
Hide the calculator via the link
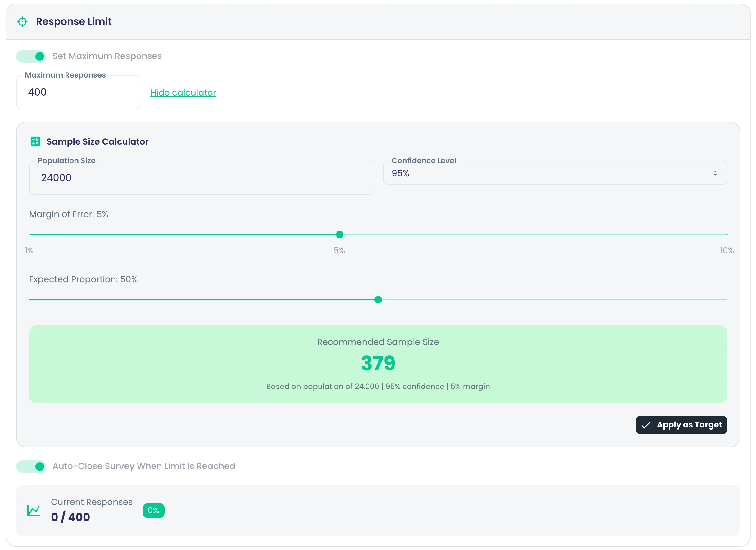click(183, 93)
